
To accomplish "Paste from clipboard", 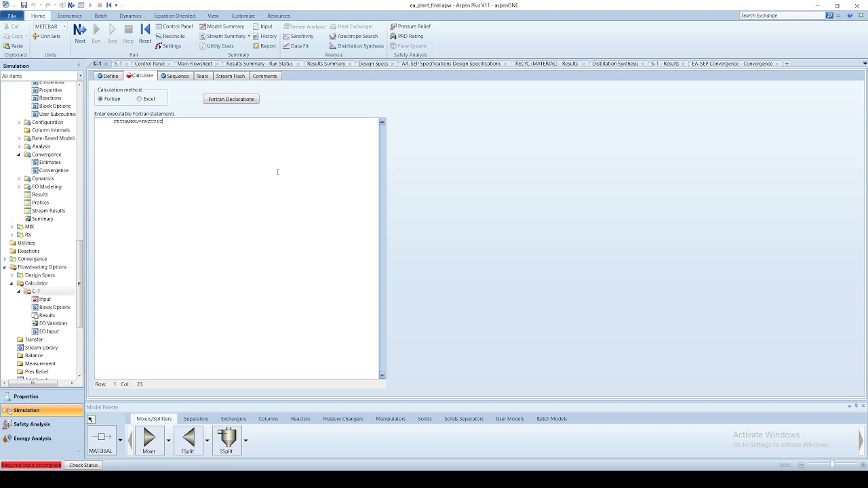I will point(14,46).
